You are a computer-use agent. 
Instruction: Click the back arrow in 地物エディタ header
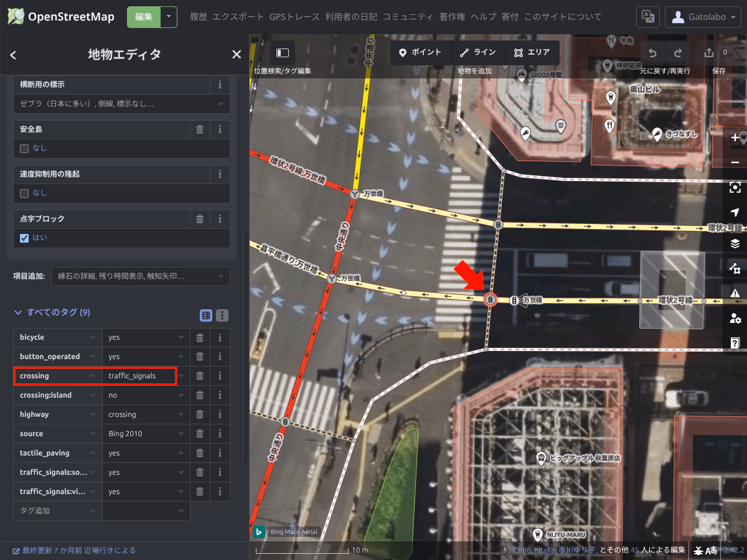click(13, 55)
